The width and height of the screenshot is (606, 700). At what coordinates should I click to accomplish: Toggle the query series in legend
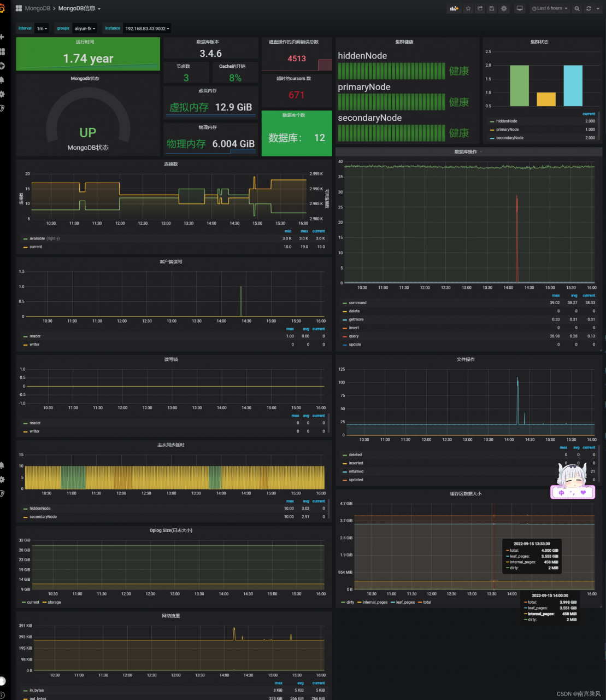click(x=354, y=336)
